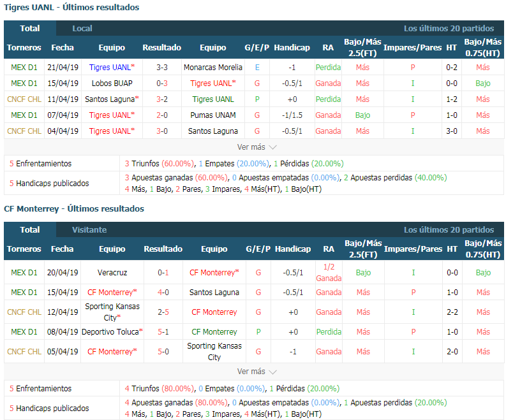Open the Los últimos 20 partidos selector in the Tigres table

coord(449,29)
